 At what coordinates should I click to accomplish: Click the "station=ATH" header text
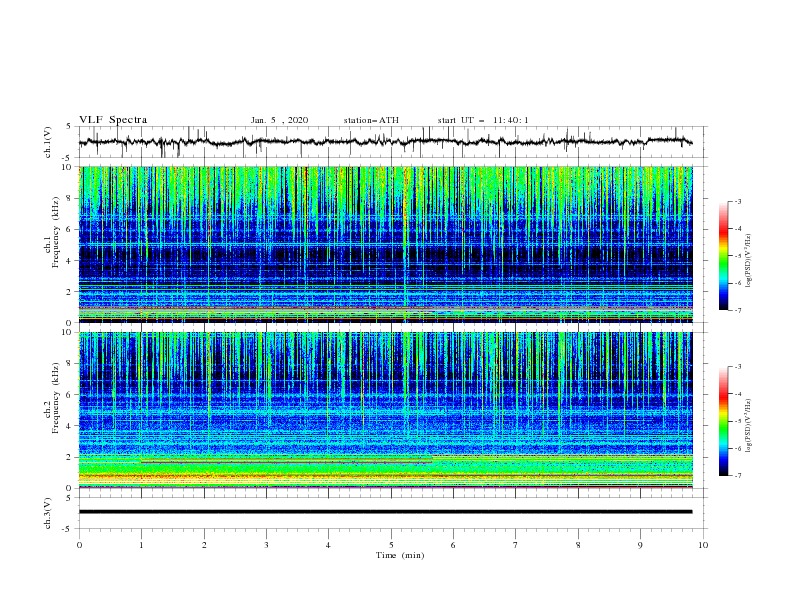point(371,120)
